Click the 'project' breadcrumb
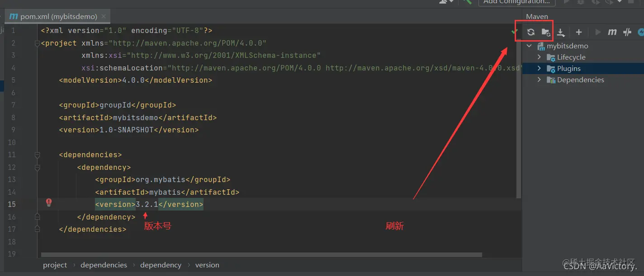644x276 pixels. [x=55, y=265]
